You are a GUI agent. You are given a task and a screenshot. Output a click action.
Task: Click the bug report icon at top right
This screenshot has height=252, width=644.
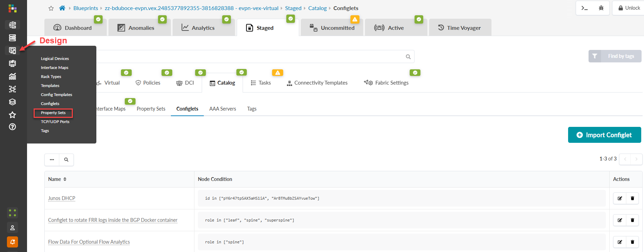(x=601, y=8)
